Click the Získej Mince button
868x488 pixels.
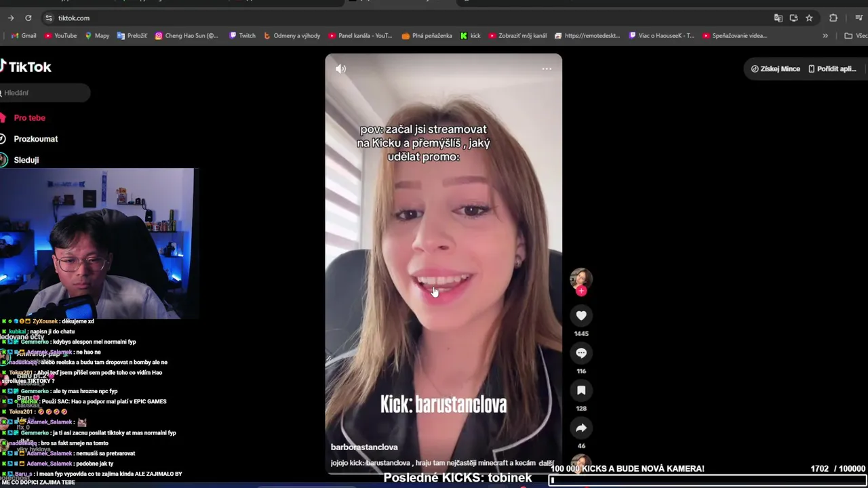(x=775, y=69)
